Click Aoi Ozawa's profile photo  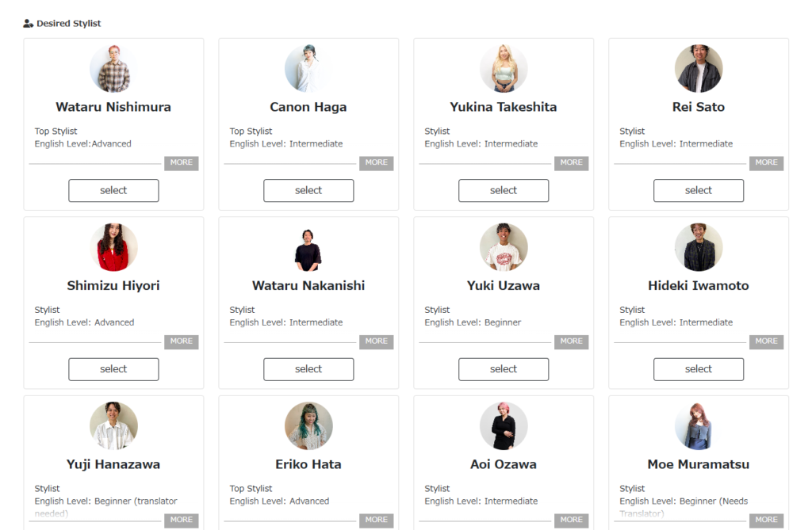(x=504, y=426)
